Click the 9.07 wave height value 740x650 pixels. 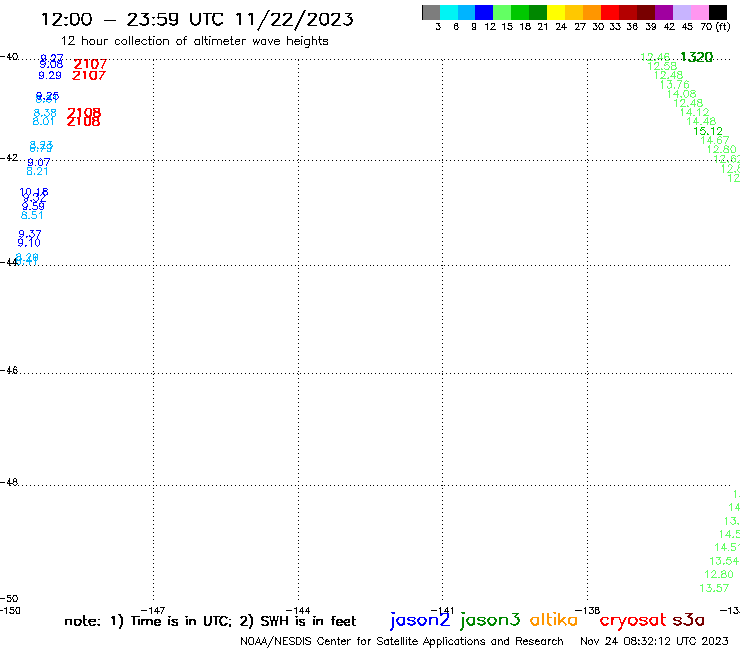coord(39,162)
